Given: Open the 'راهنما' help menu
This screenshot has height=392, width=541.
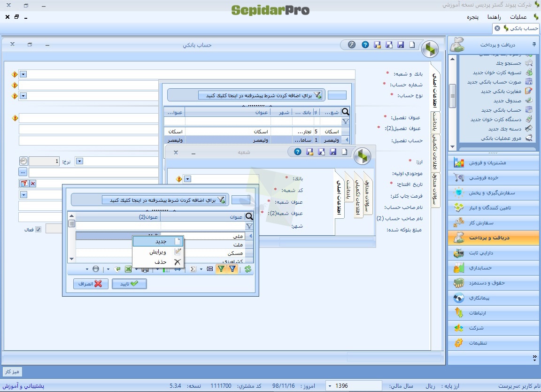Looking at the screenshot, I should point(494,17).
